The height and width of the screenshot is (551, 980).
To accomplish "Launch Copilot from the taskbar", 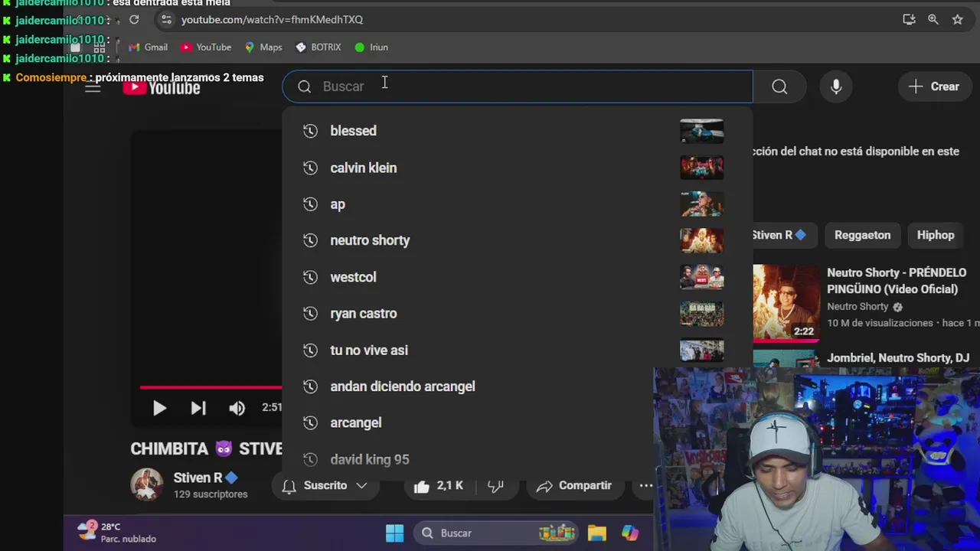I will tap(630, 533).
